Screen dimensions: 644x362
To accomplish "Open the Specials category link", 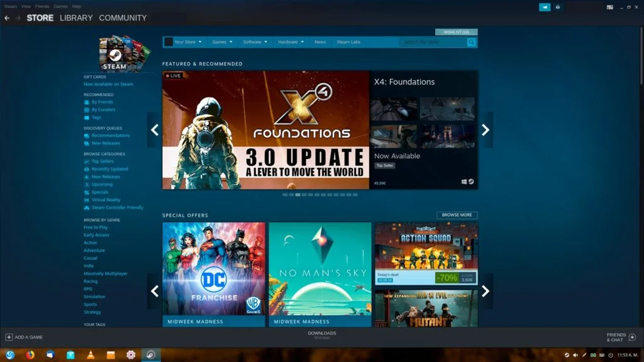I will tap(100, 192).
